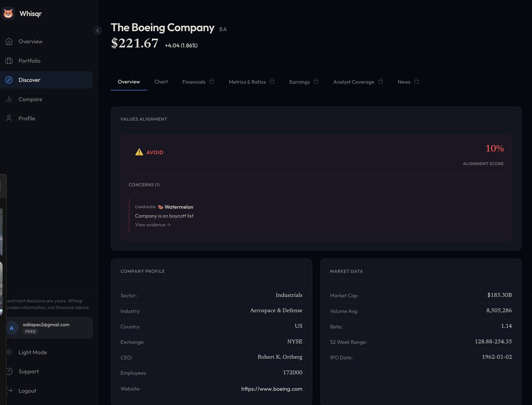Click the Whisqr fox logo
Viewport: 532px width, 405px height.
(x=8, y=14)
